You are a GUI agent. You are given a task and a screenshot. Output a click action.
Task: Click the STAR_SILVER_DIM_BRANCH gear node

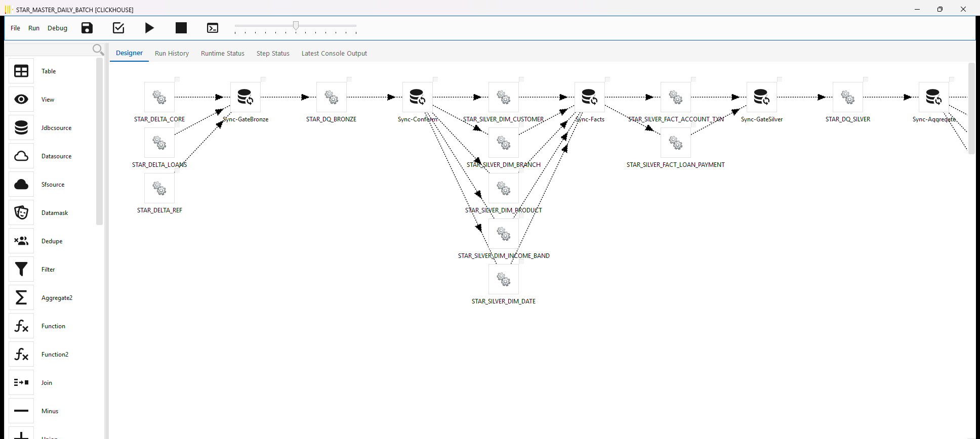pos(504,143)
